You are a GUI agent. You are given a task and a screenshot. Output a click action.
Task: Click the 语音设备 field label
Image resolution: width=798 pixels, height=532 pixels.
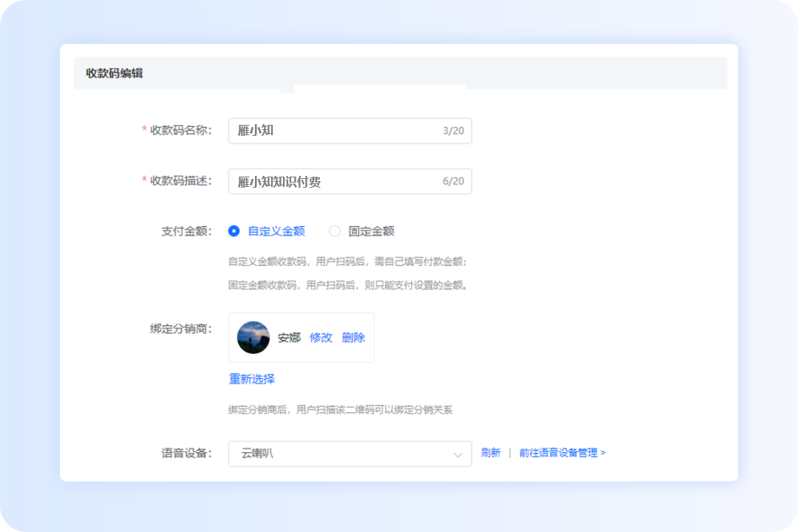click(186, 453)
